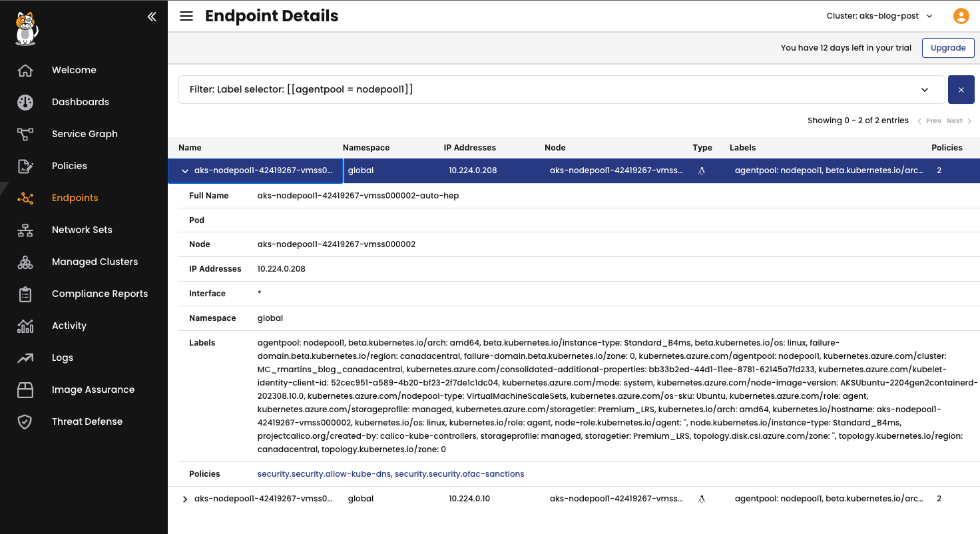Viewport: 980px width, 534px height.
Task: Click the full name aks-nodepool1-42419267-vmss000002-auto-hep
Action: point(358,196)
